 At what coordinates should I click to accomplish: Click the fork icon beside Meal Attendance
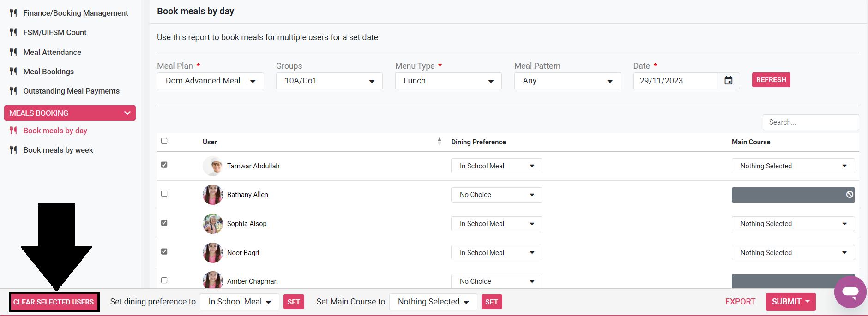(x=13, y=52)
